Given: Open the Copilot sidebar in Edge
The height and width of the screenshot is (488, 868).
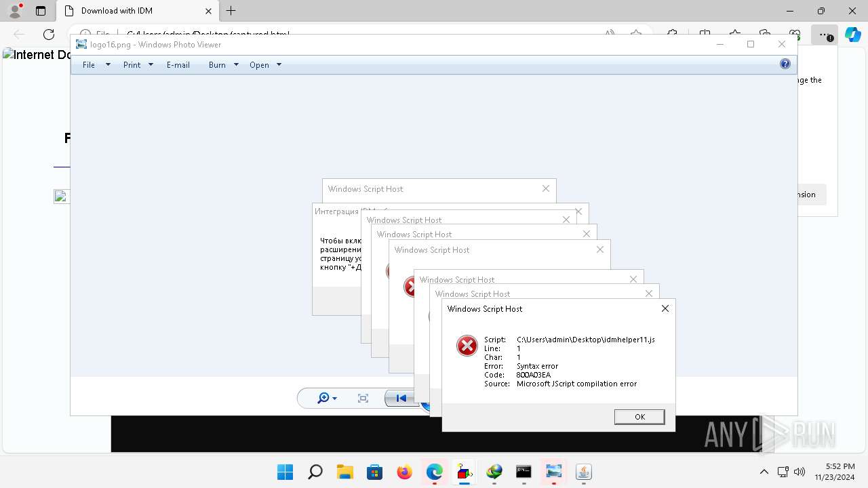Looking at the screenshot, I should tap(852, 35).
